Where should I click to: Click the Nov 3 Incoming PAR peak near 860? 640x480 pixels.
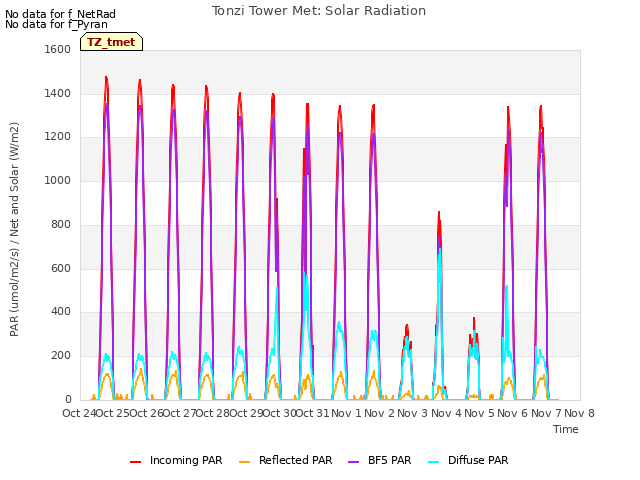pyautogui.click(x=439, y=212)
